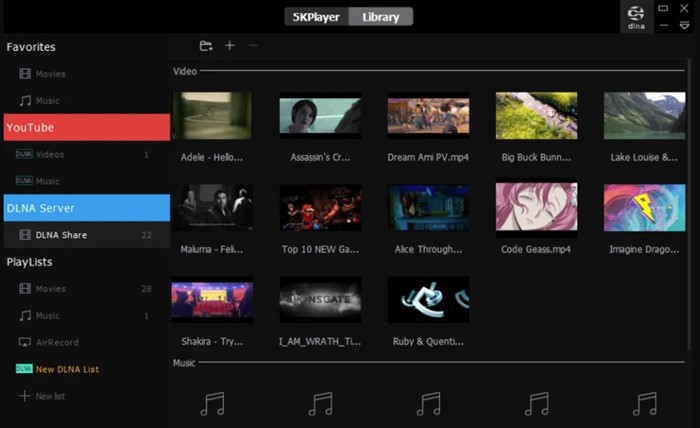Open the DLNA button in title bar
Image resolution: width=700 pixels, height=428 pixels.
(636, 17)
